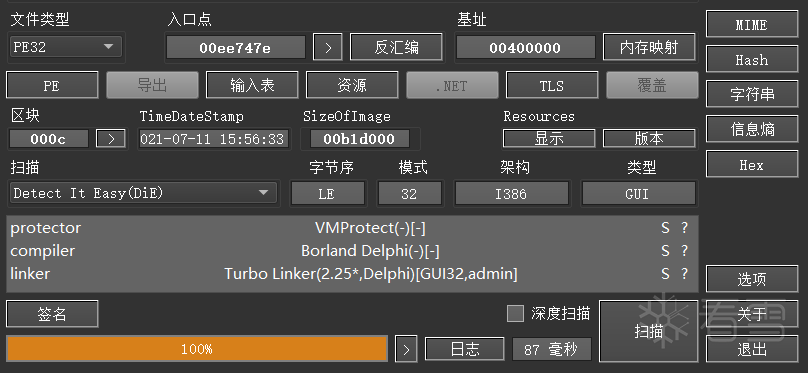Click the TimeDateStamp field
This screenshot has width=808, height=373.
coord(214,139)
